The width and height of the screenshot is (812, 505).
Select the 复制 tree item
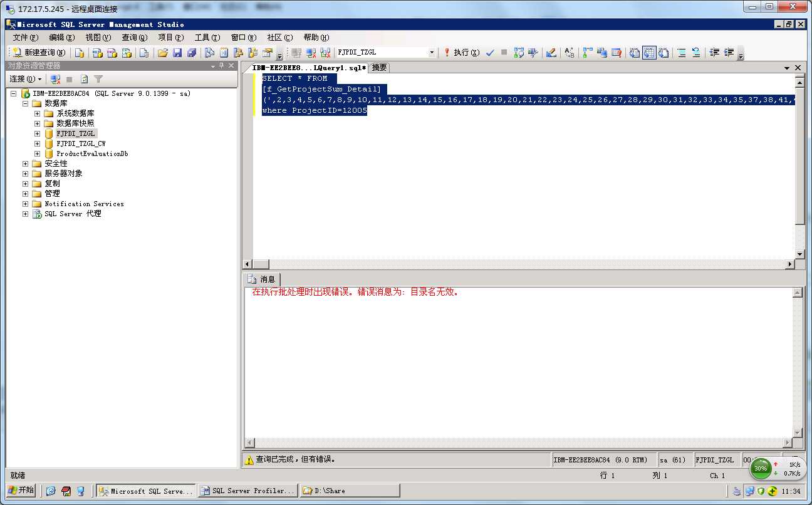52,184
